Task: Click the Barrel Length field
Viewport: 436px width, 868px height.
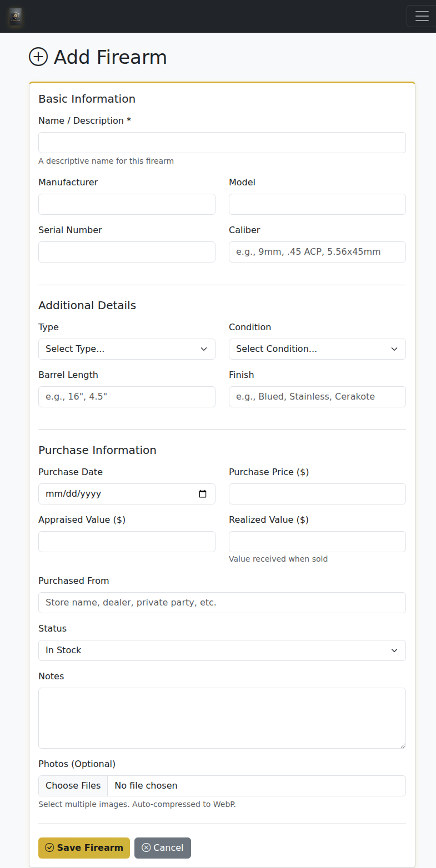Action: (127, 396)
